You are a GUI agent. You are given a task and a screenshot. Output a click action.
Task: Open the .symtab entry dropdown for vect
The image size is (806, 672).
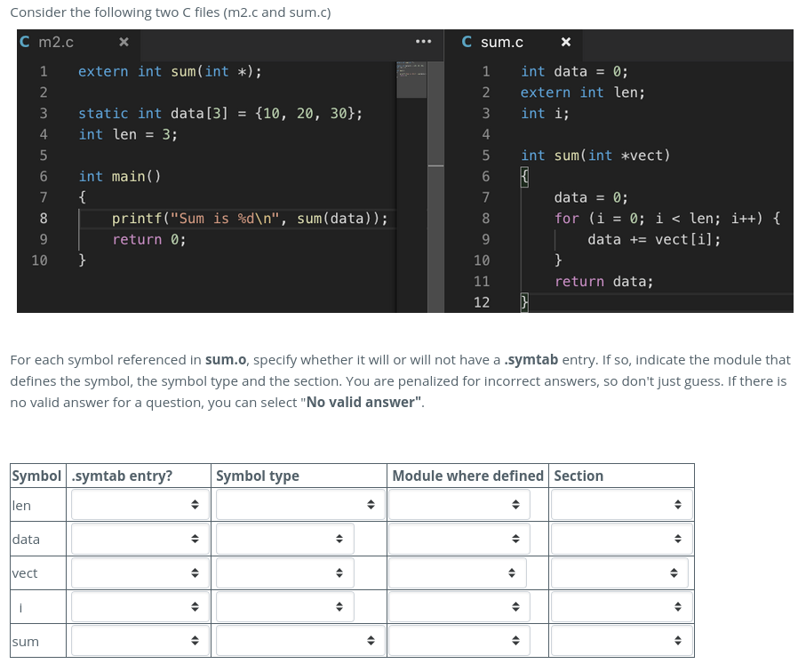point(139,572)
